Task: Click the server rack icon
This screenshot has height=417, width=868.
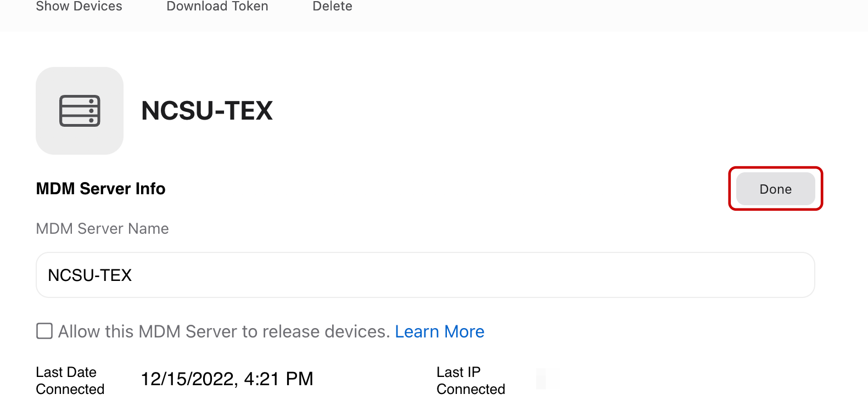Action: pyautogui.click(x=80, y=111)
